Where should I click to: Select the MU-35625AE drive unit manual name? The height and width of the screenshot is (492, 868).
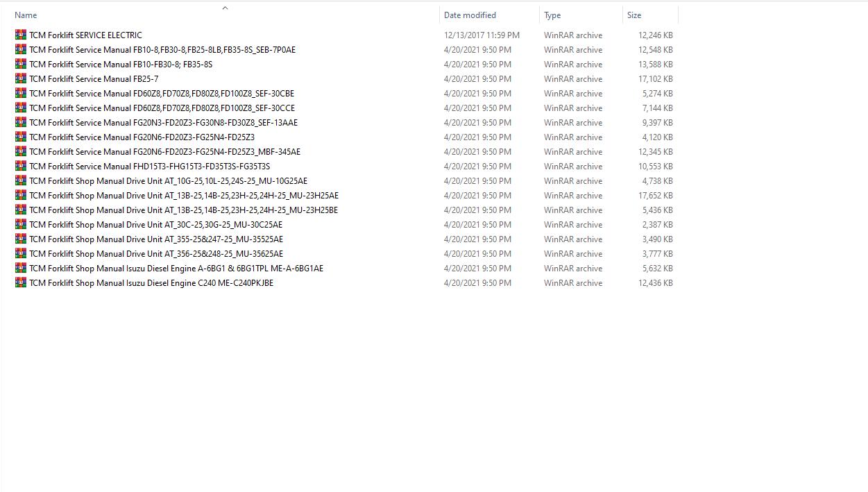click(155, 253)
